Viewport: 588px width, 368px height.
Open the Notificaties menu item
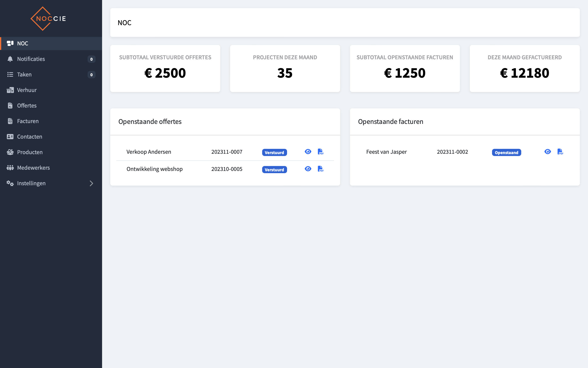click(51, 59)
